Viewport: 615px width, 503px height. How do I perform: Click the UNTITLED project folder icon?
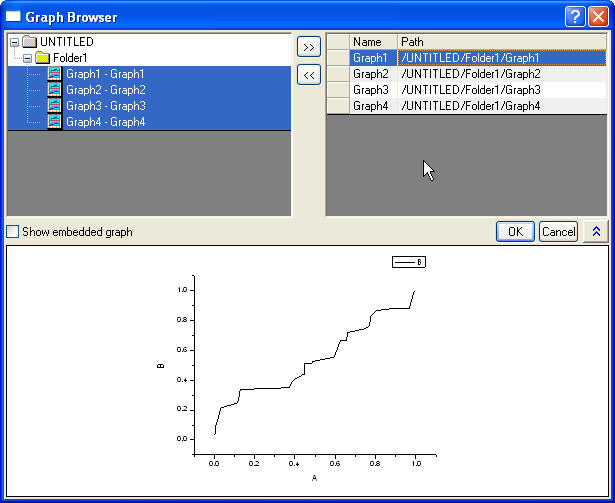pos(28,42)
